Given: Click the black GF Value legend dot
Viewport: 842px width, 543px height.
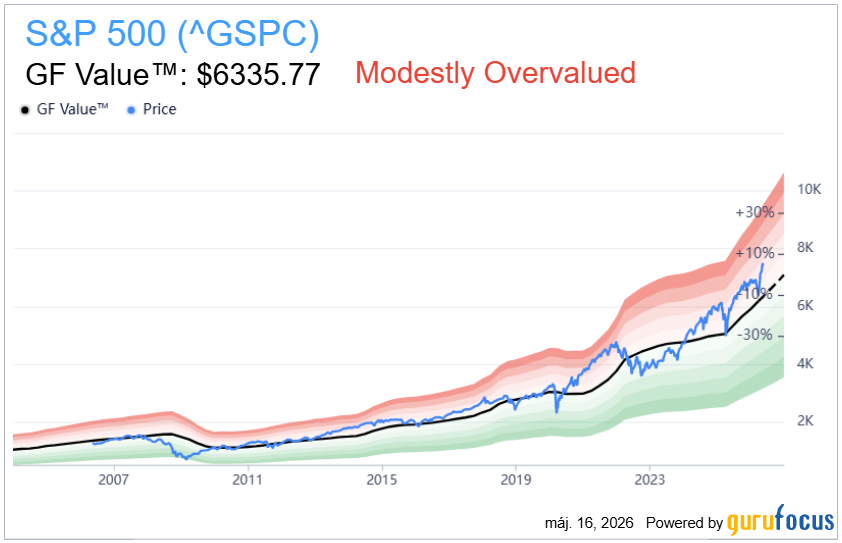Looking at the screenshot, I should (x=24, y=110).
